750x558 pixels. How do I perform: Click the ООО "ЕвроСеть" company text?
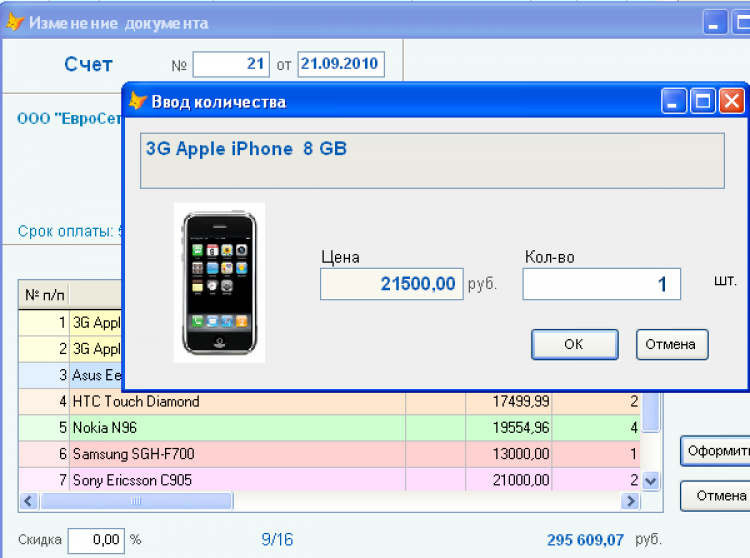pos(69,118)
